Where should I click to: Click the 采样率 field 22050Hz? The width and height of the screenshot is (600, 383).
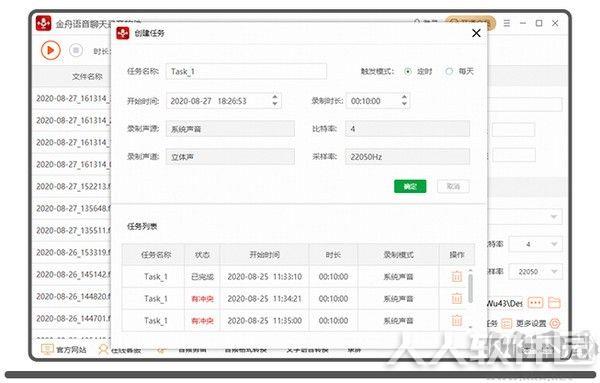pos(408,157)
